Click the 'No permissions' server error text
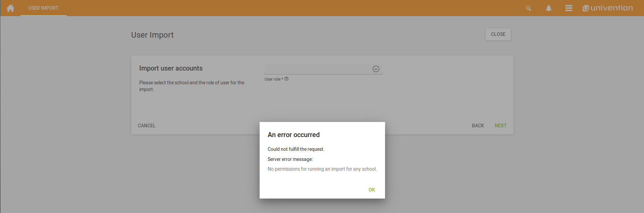The height and width of the screenshot is (213, 644). (322, 169)
